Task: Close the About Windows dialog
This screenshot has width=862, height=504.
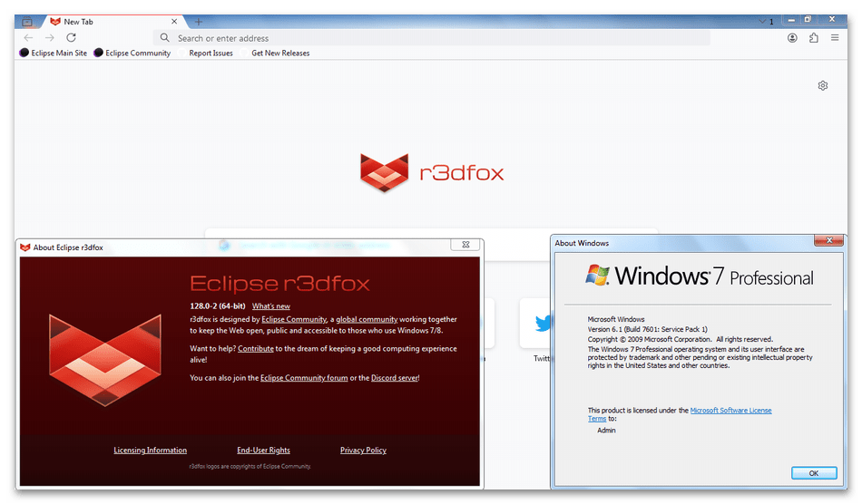Action: point(829,240)
